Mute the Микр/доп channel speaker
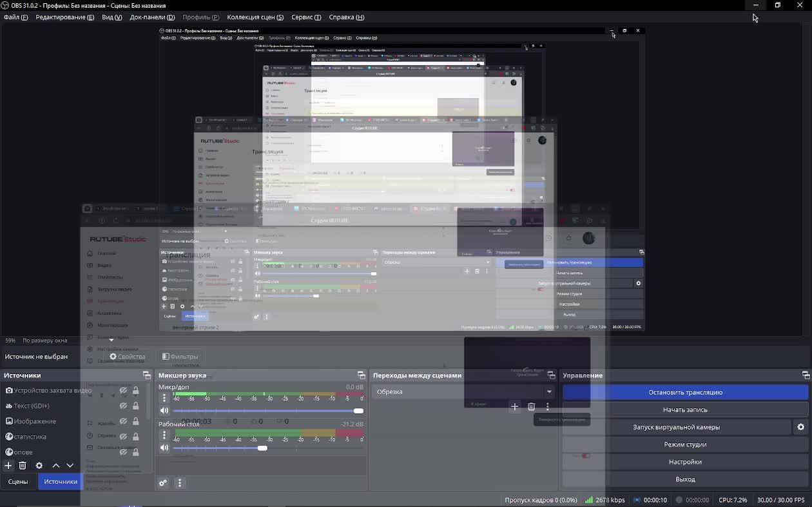The width and height of the screenshot is (812, 507). [164, 410]
